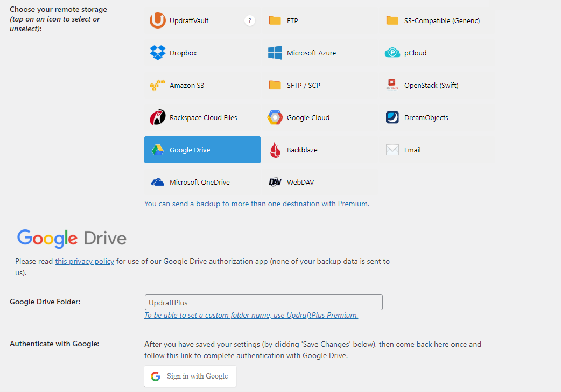Image resolution: width=561 pixels, height=392 pixels.
Task: Pick the DreamObjects icon
Action: point(392,118)
